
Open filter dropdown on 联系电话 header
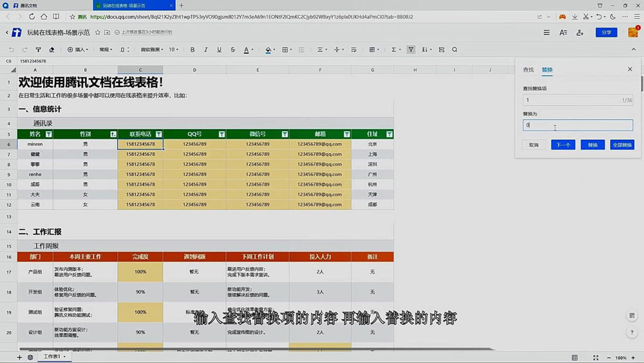click(x=158, y=134)
